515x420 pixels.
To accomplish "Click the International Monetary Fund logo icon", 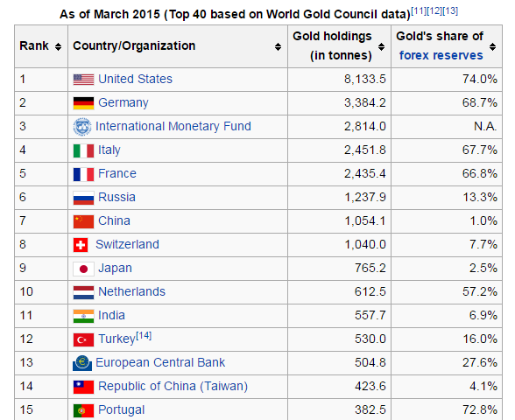I will pos(82,127).
